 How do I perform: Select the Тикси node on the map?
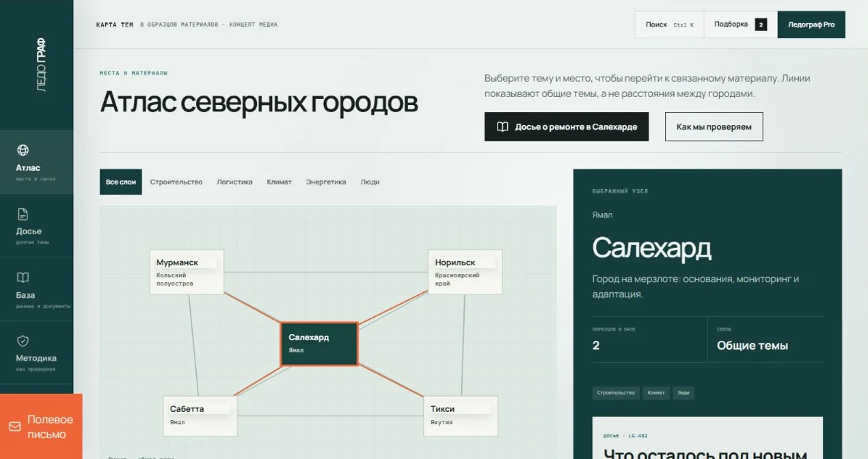point(461,415)
